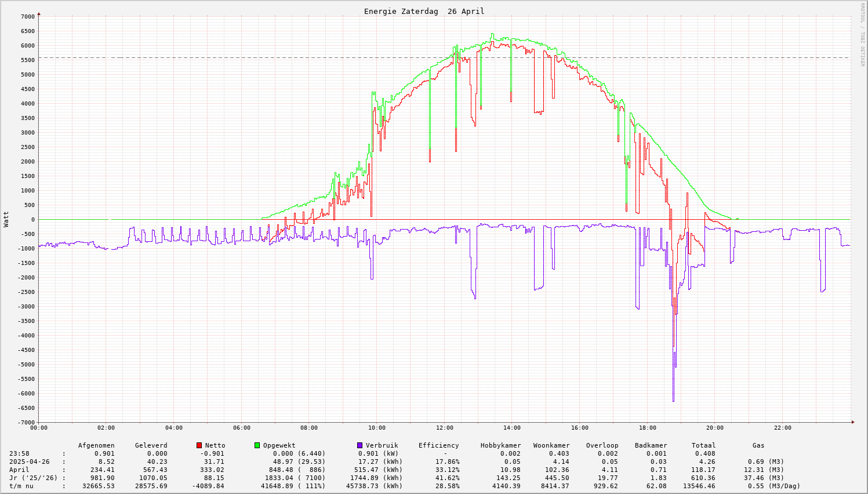This screenshot has width=868, height=494.
Task: Click the green Opgewekt legend swatch
Action: pos(257,445)
